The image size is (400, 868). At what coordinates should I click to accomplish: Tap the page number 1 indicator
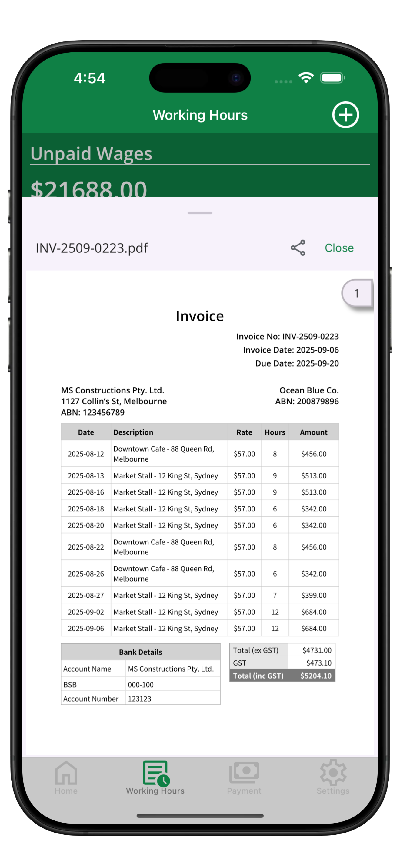(356, 293)
